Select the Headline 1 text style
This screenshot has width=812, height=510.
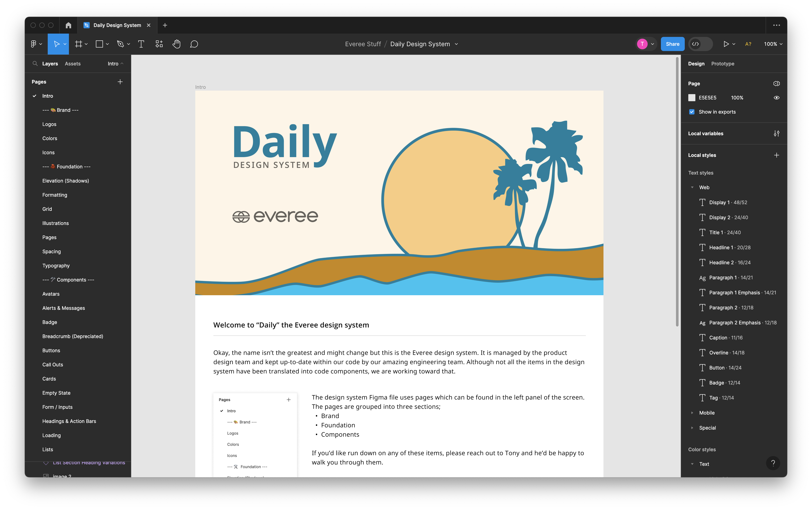pyautogui.click(x=730, y=247)
